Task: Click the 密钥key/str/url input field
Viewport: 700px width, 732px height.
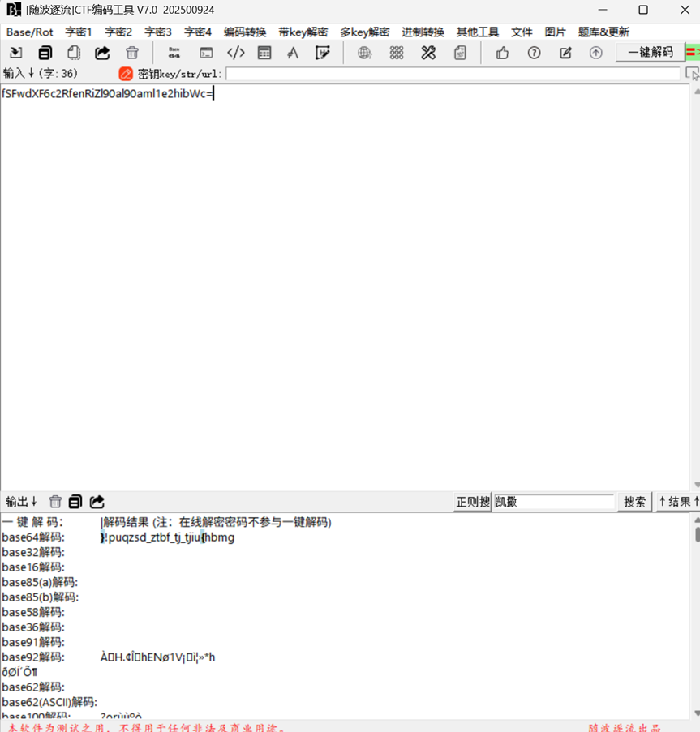Action: [x=453, y=74]
